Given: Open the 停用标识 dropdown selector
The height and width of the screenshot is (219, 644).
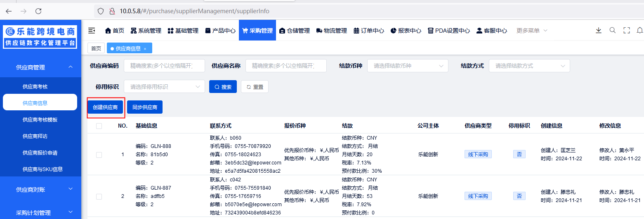Looking at the screenshot, I should click(x=164, y=87).
